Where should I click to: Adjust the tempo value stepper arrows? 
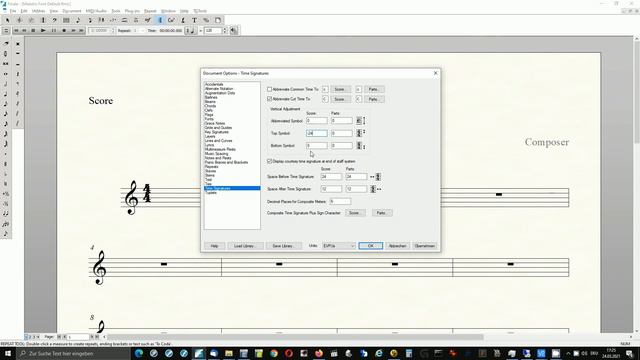[224, 31]
